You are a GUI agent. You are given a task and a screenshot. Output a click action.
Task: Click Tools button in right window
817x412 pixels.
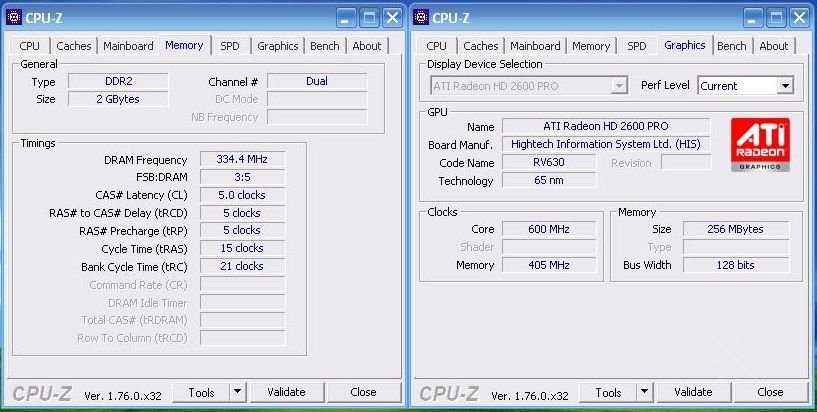point(608,392)
